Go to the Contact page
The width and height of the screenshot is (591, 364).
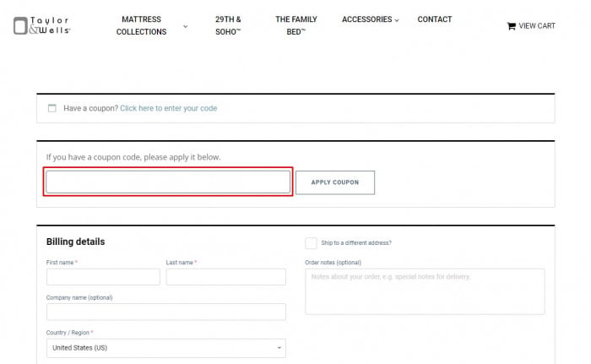click(435, 19)
